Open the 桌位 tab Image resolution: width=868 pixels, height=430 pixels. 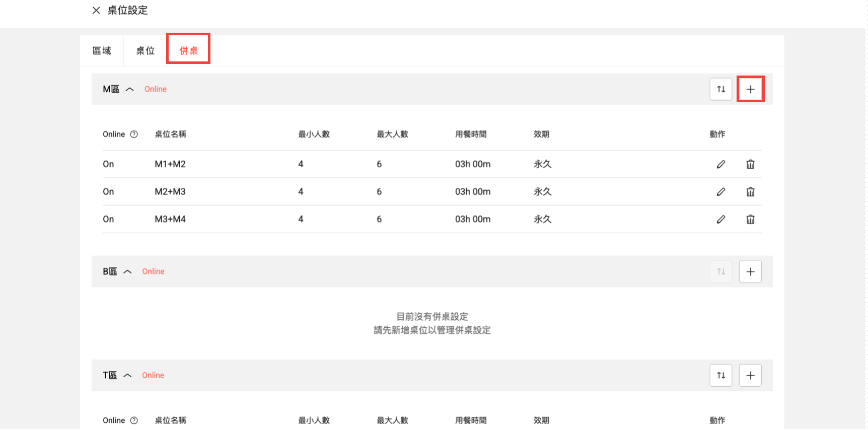(145, 51)
